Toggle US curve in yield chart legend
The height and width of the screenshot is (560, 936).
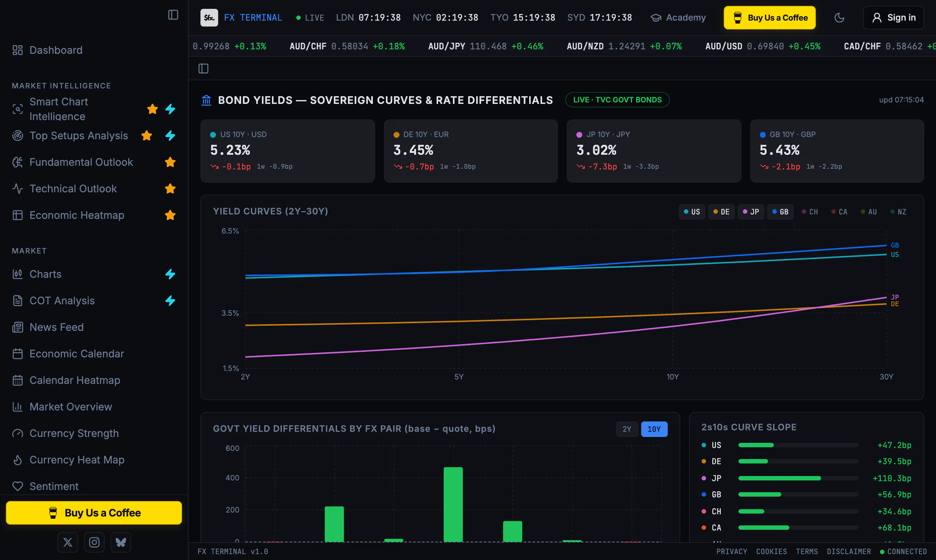pyautogui.click(x=692, y=212)
